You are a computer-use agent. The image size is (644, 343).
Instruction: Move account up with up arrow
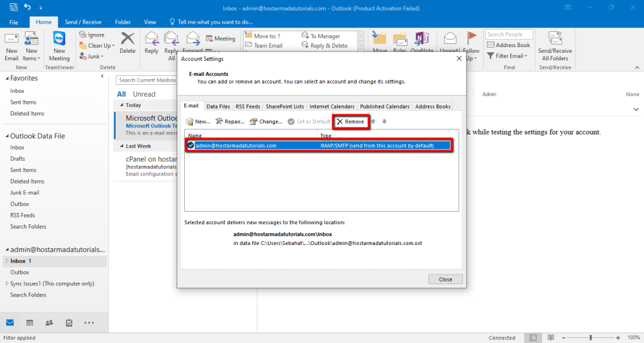pos(374,121)
